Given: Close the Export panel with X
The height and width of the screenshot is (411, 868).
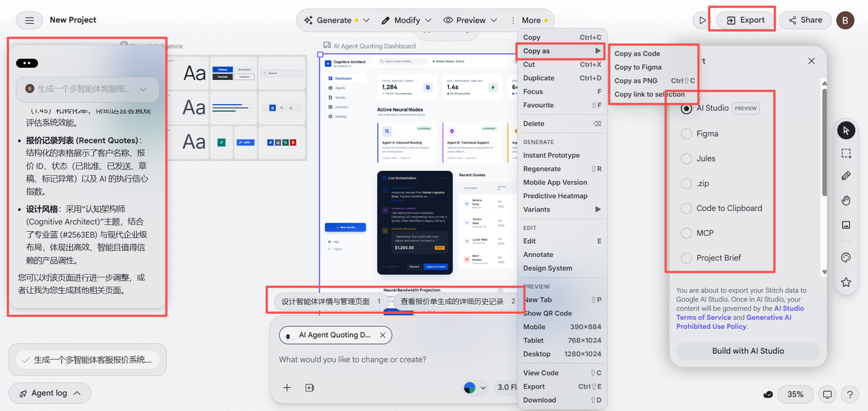Looking at the screenshot, I should 811,61.
